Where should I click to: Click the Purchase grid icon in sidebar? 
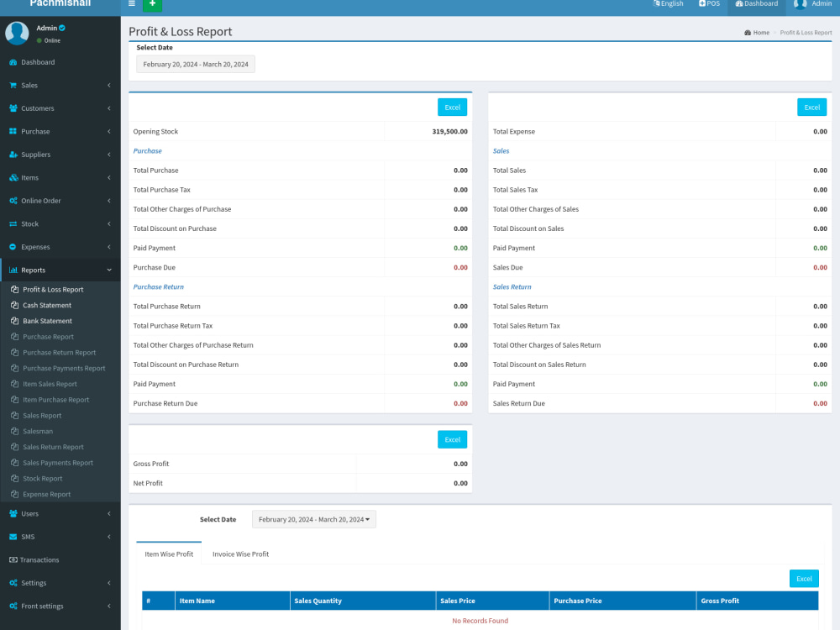[13, 131]
